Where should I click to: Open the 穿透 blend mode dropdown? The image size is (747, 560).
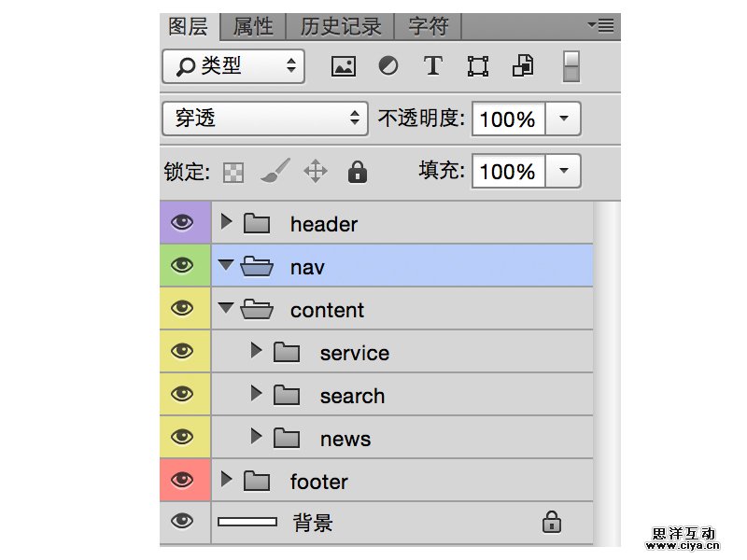pyautogui.click(x=264, y=119)
